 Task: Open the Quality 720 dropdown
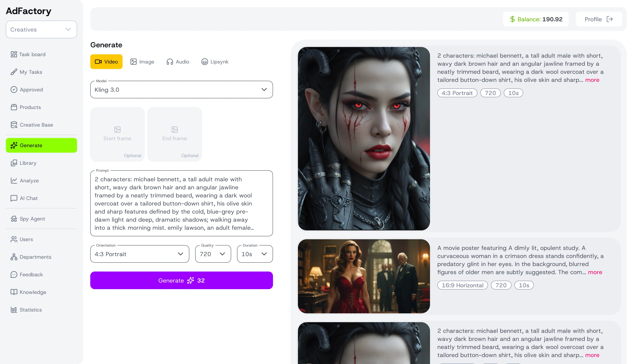click(213, 254)
